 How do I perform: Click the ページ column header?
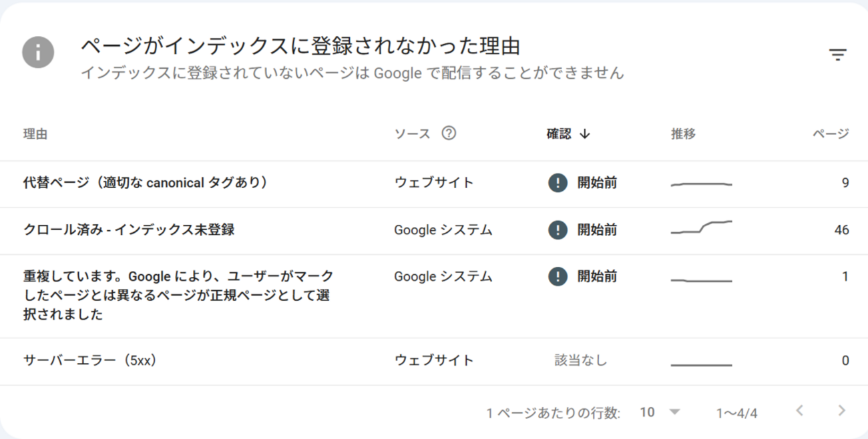830,134
